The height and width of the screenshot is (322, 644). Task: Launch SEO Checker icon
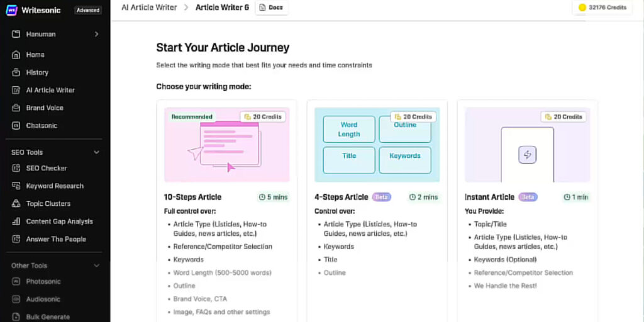(x=16, y=168)
